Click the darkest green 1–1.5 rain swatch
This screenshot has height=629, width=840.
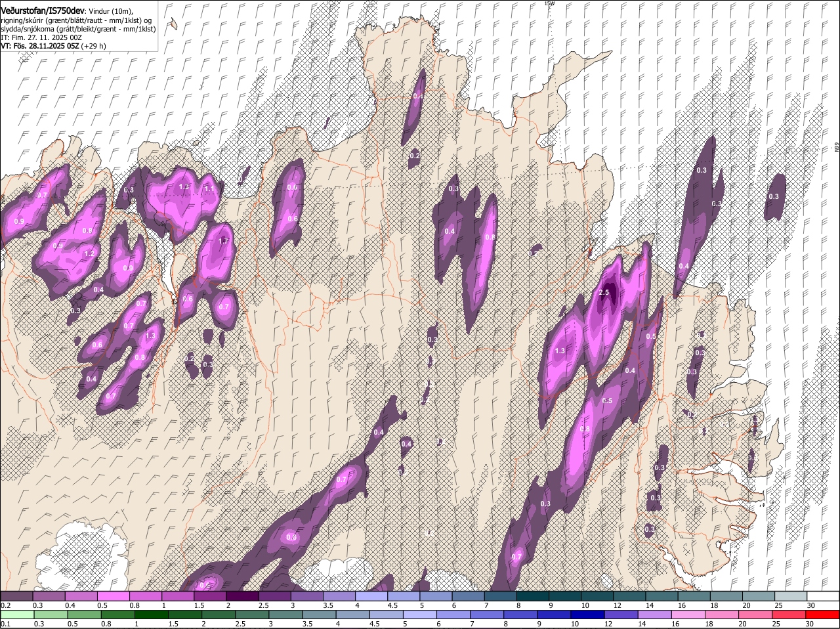coord(152,615)
